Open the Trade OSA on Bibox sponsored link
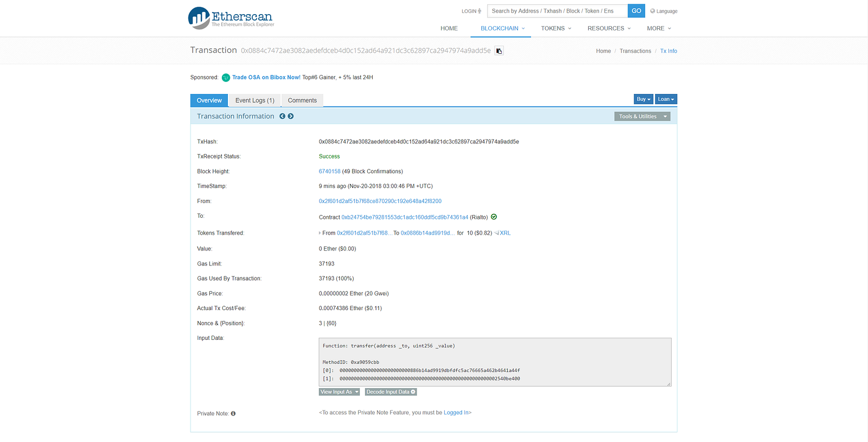Screen dimensions: 868x442 [x=266, y=78]
